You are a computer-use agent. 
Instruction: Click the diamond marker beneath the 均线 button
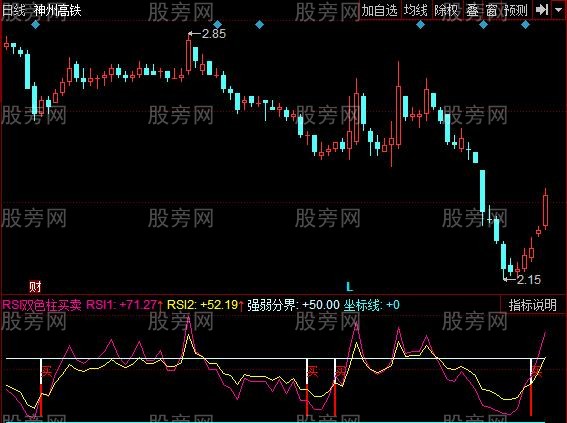tap(421, 25)
